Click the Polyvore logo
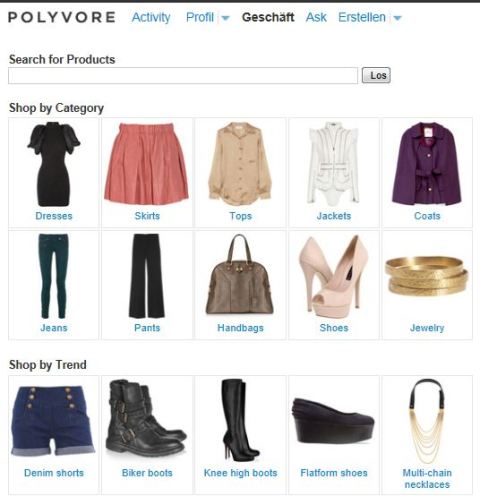This screenshot has width=480, height=496. [x=62, y=17]
